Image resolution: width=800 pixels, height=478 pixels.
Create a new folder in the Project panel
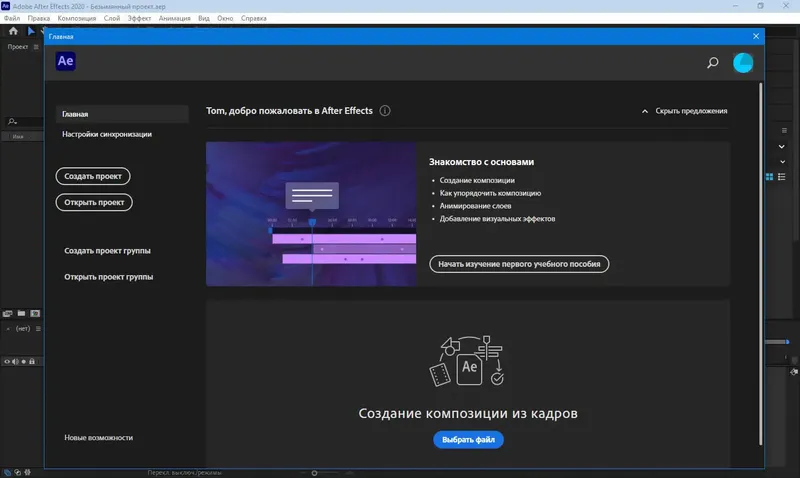point(21,313)
